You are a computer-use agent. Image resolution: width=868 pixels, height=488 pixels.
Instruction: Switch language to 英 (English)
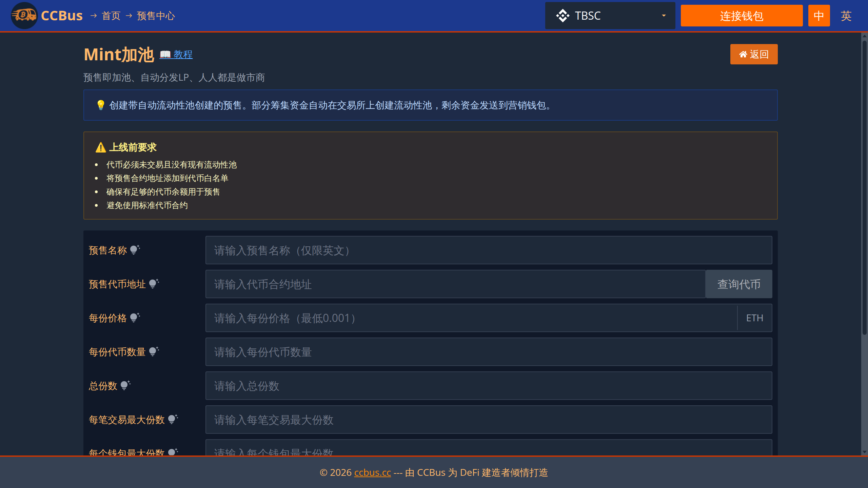click(846, 16)
